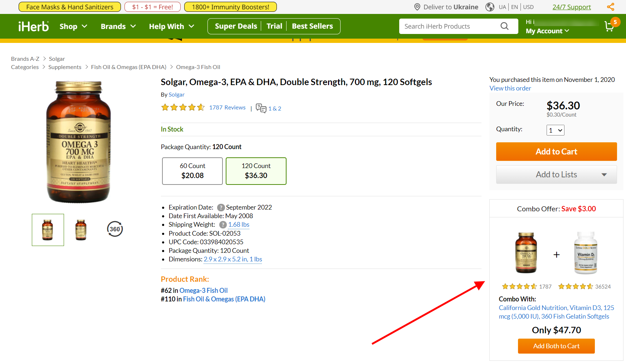The height and width of the screenshot is (364, 626).
Task: Open questions via the speech-bubble icon labeled 1 & 2
Action: 261,108
